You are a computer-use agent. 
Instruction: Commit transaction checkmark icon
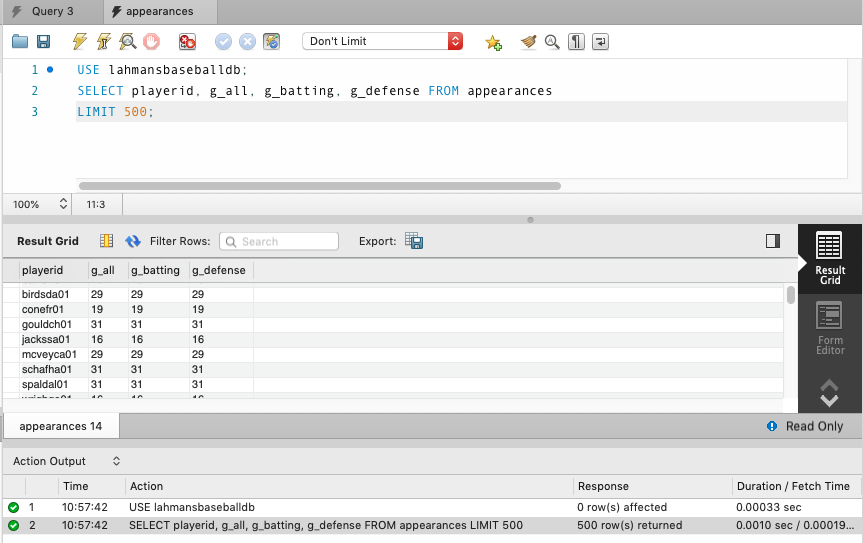click(x=223, y=41)
